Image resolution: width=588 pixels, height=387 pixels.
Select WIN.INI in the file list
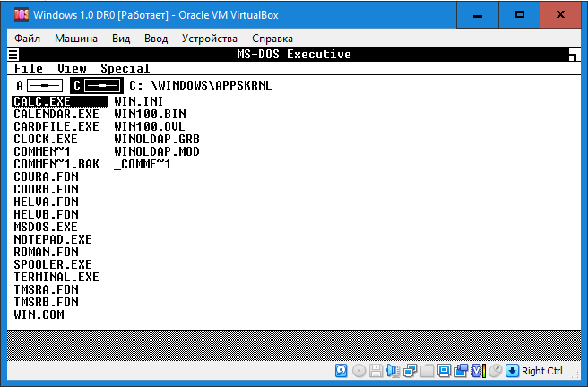138,102
